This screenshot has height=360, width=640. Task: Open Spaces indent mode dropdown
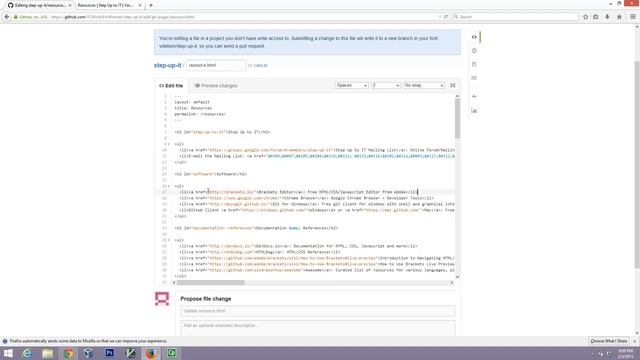pos(351,85)
